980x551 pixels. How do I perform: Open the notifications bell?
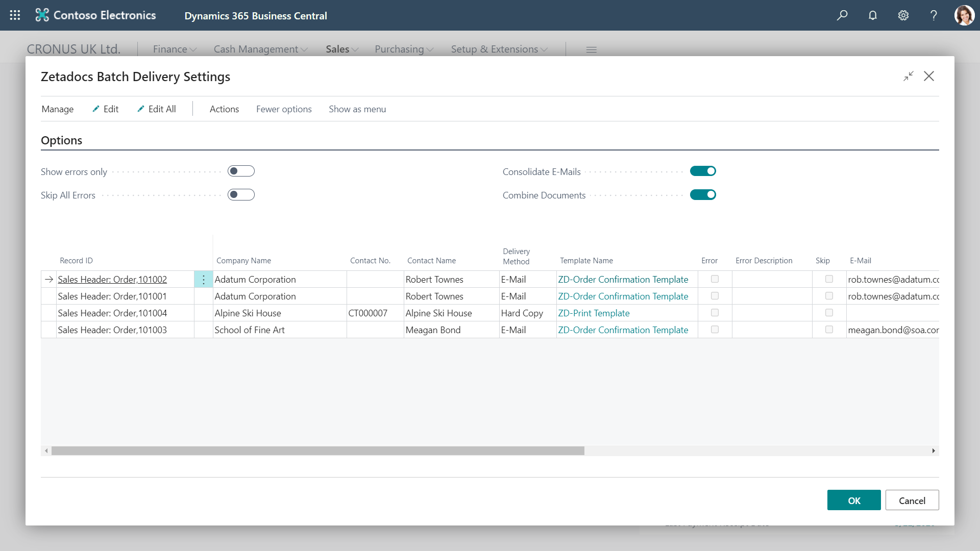[873, 15]
